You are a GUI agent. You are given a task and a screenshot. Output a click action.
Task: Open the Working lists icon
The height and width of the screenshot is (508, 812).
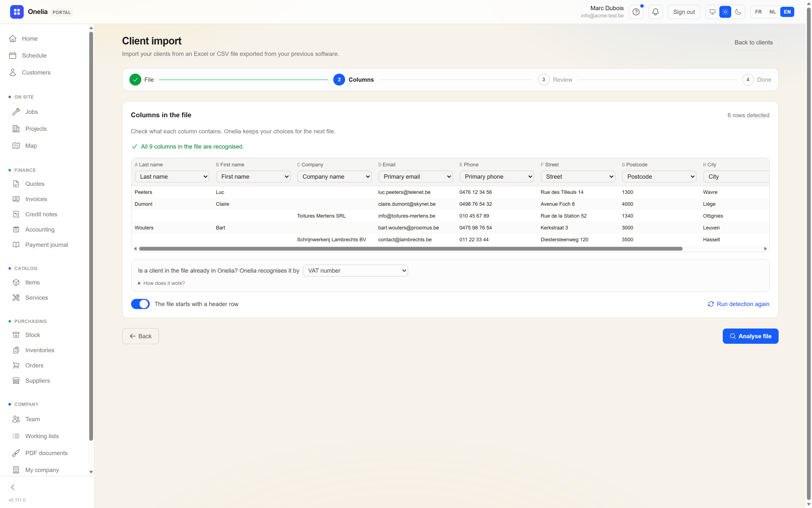pos(16,436)
